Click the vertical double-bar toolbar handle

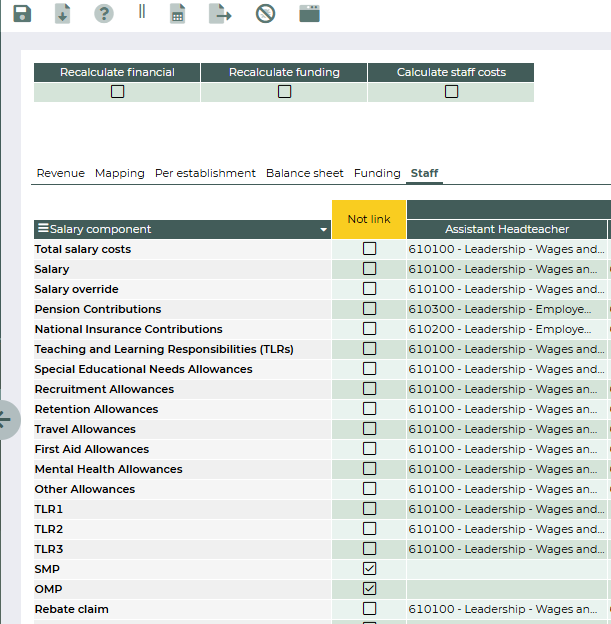tap(141, 12)
